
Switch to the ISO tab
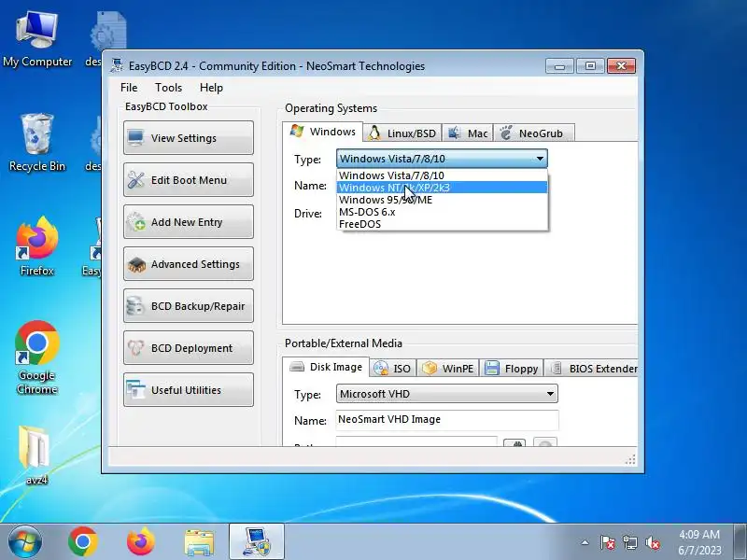[x=393, y=368]
